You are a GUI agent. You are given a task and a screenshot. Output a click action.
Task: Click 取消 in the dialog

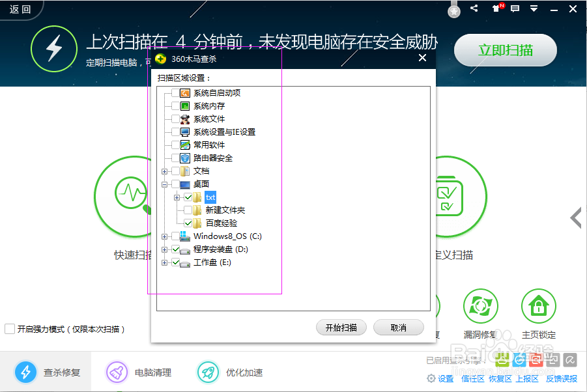click(x=398, y=328)
